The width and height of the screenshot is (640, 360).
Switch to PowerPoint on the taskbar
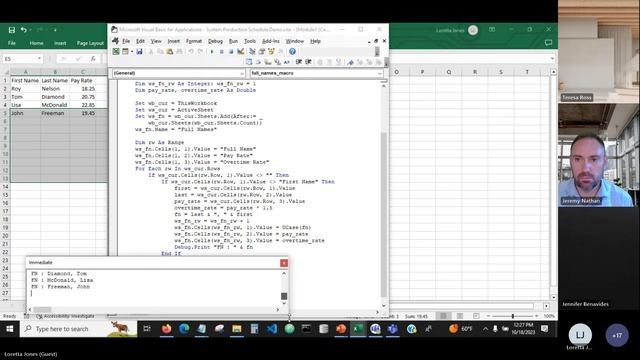point(341,329)
